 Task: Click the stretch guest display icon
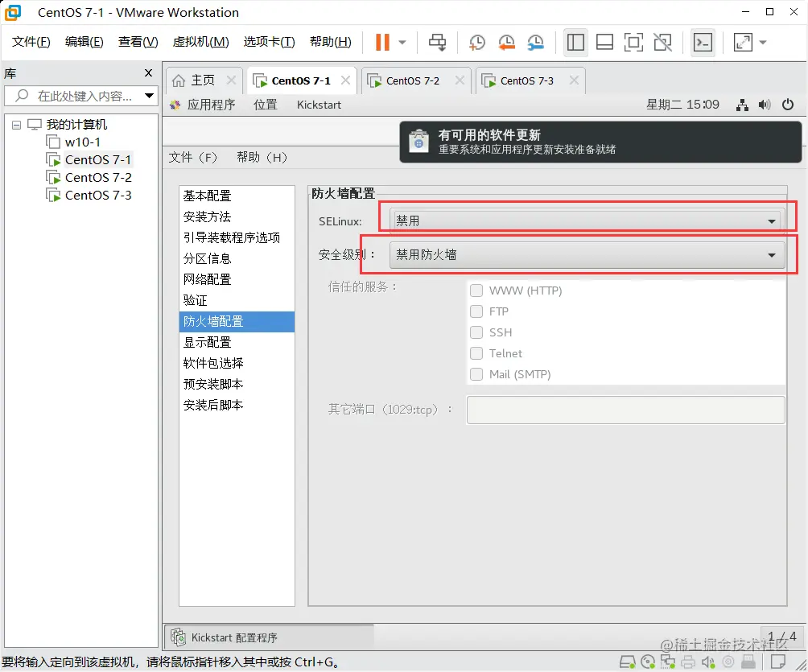point(743,43)
